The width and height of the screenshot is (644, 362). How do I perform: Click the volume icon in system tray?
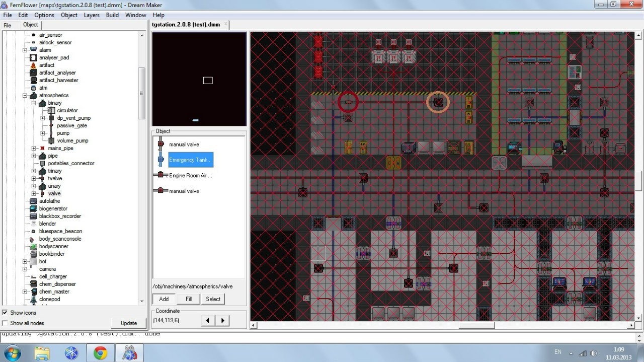[594, 353]
